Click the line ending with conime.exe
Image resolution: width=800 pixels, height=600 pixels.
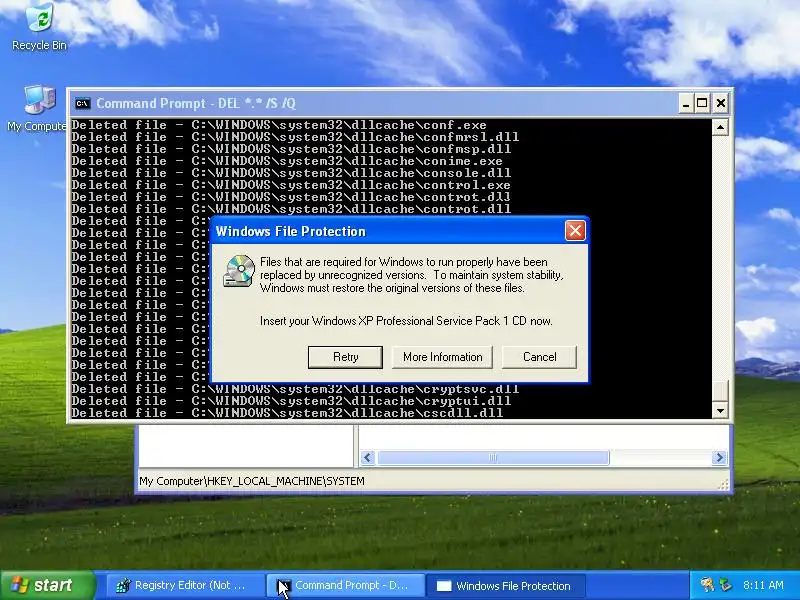(287, 161)
